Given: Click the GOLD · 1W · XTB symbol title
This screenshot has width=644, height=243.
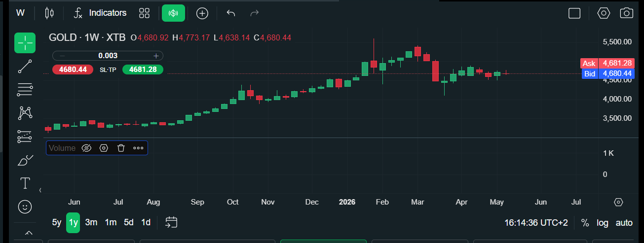Looking at the screenshot, I should 87,37.
